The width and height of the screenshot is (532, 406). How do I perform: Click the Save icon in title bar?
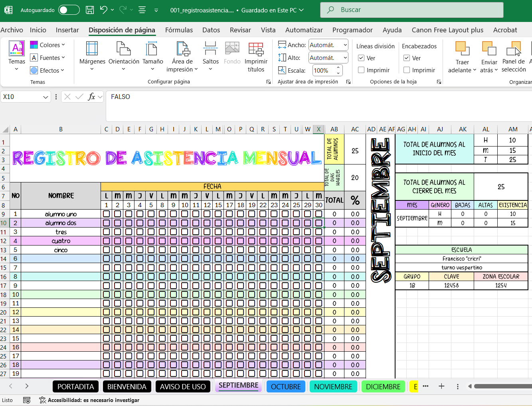90,10
